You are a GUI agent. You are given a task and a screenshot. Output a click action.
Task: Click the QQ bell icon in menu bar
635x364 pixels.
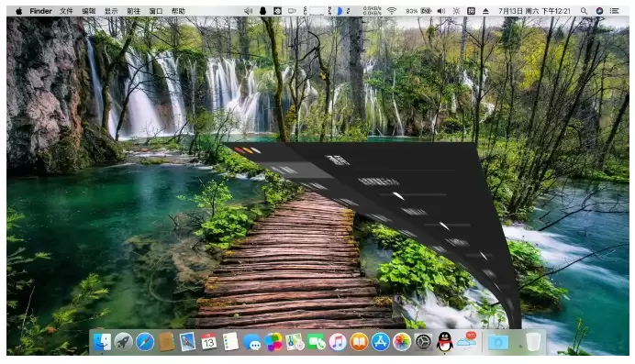pyautogui.click(x=262, y=11)
